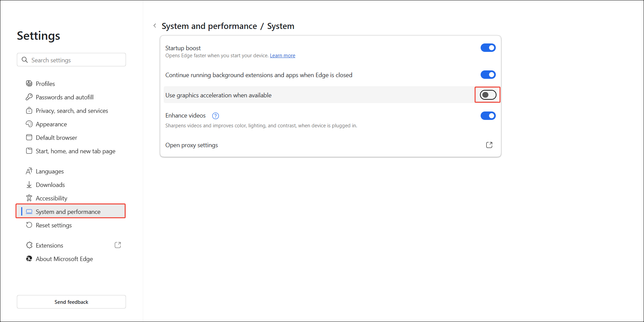Open the Reset settings section
The height and width of the screenshot is (322, 644).
(53, 225)
